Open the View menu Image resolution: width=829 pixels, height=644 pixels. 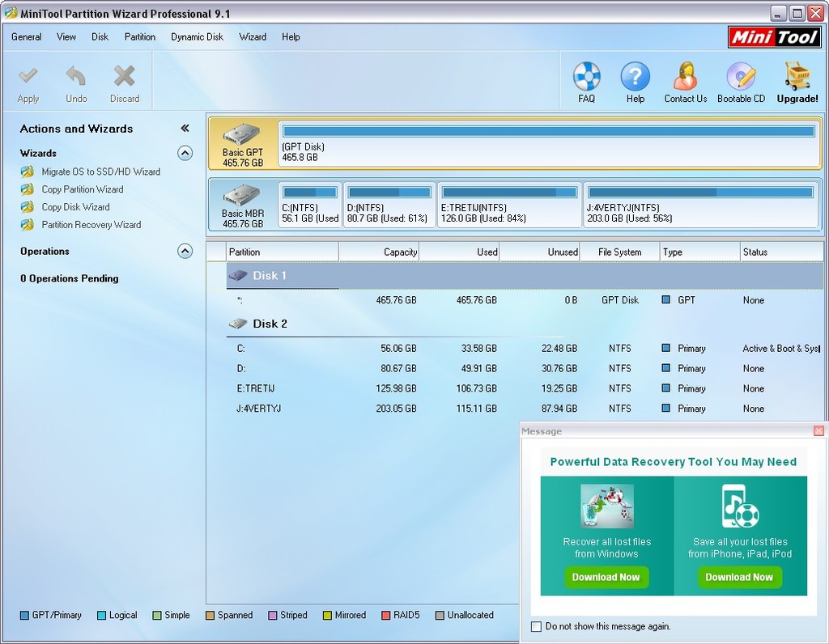pos(66,37)
